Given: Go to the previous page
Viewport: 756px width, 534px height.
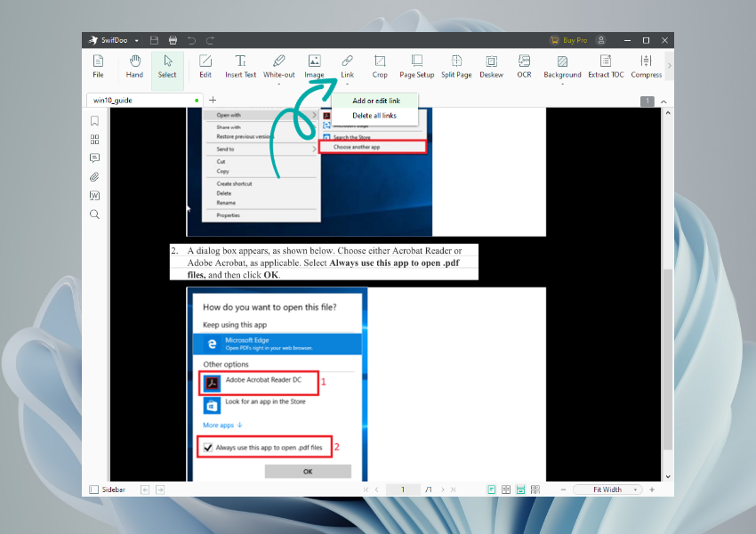Looking at the screenshot, I should tap(377, 489).
